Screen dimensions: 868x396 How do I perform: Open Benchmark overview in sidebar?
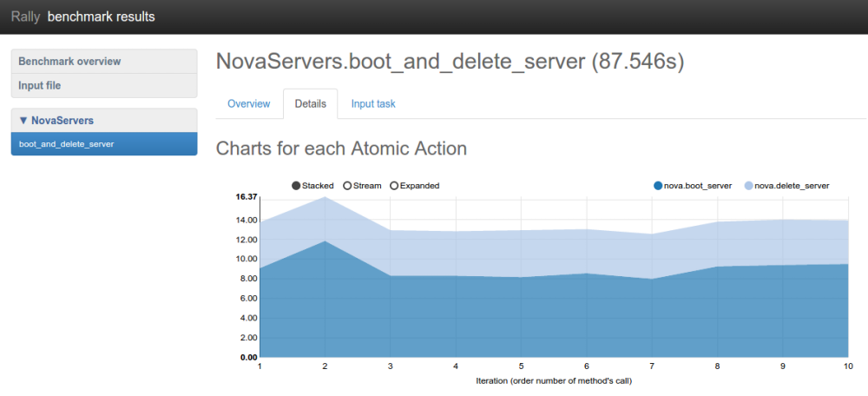69,62
